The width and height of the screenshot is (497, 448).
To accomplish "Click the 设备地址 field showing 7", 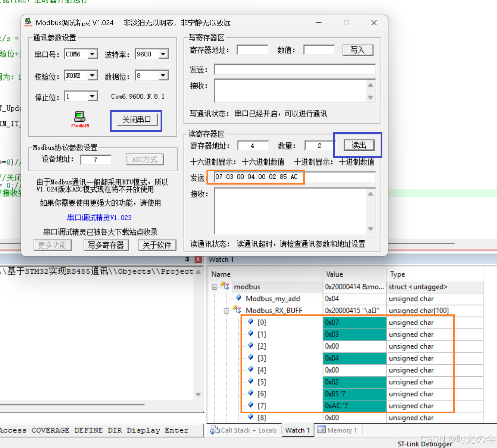I will (96, 160).
